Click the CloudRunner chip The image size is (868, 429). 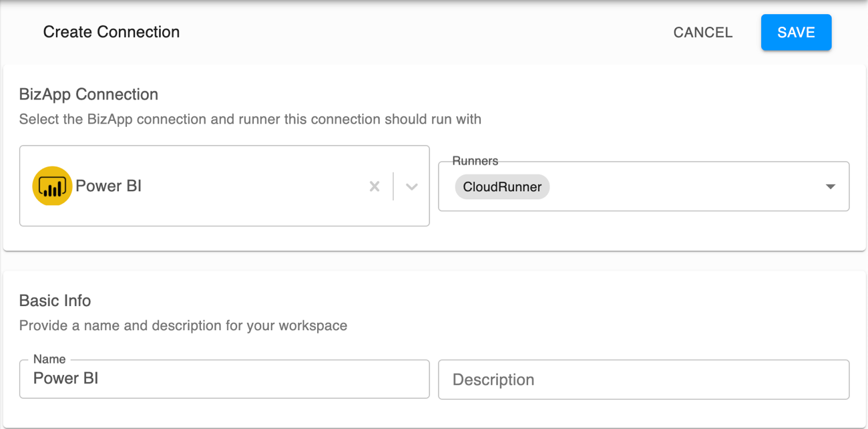501,187
